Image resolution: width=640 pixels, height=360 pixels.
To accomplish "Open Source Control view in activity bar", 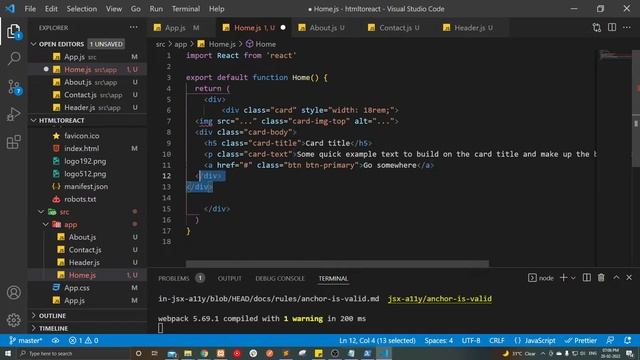I will tap(14, 87).
